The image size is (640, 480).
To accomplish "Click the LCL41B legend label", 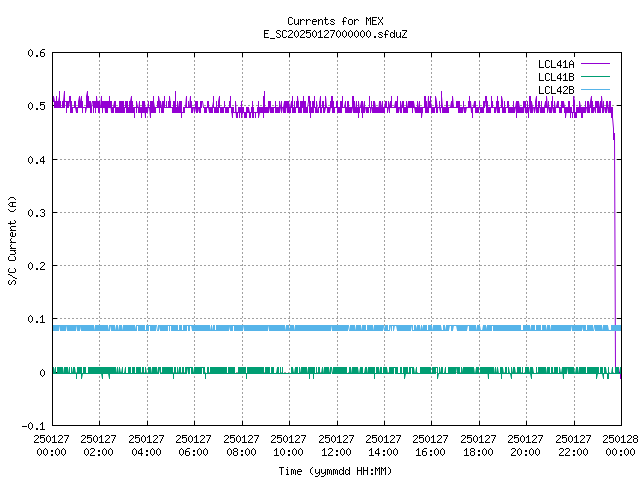I will pos(556,77).
